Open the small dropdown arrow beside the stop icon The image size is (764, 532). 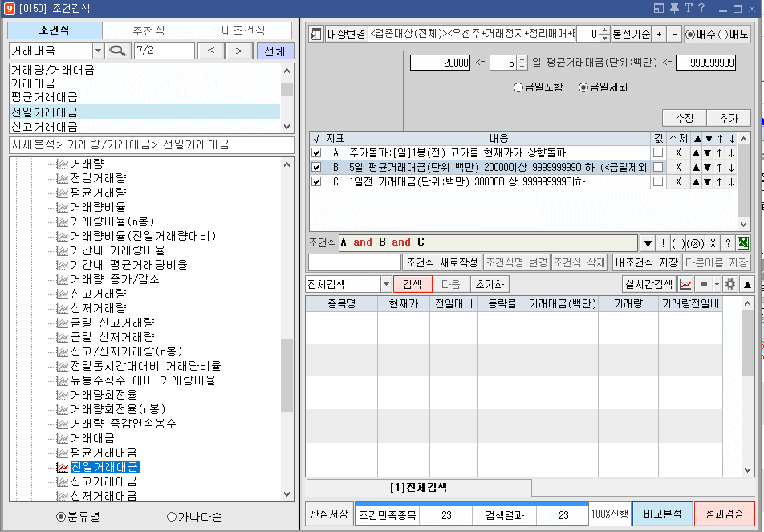[x=717, y=284]
